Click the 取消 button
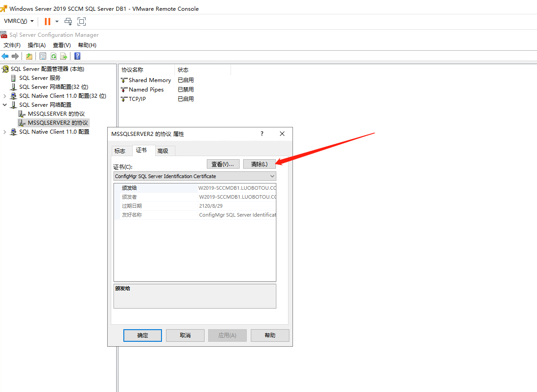Screen dimensions: 537x392 185,335
